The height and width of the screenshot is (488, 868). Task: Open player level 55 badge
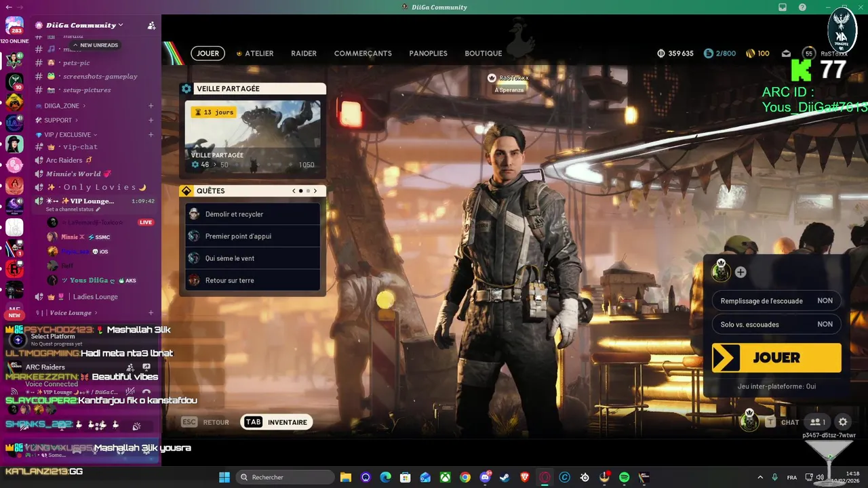(808, 54)
